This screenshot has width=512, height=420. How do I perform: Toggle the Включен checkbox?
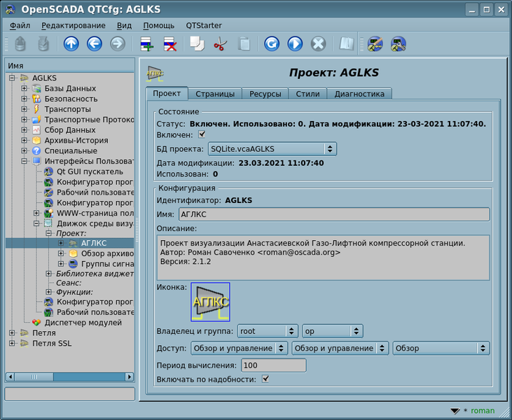(202, 134)
